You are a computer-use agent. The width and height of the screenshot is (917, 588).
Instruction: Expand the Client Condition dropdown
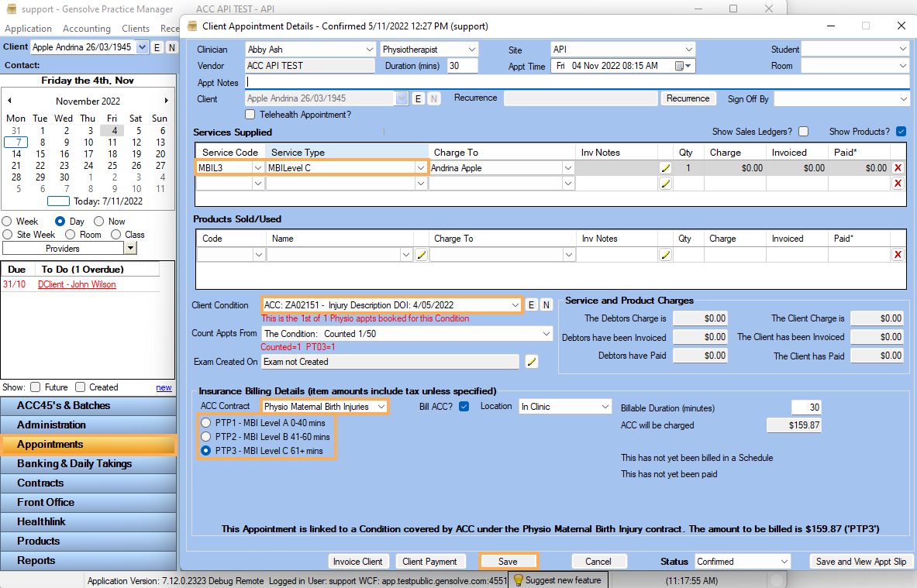click(515, 305)
